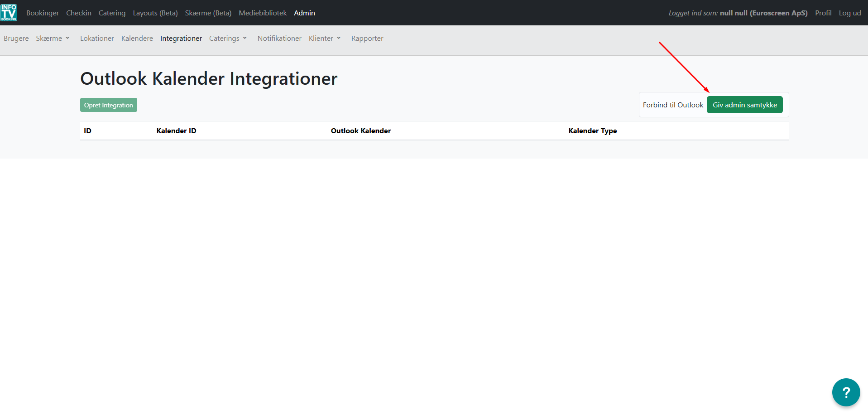
Task: Open the Notifikationer tab
Action: point(279,39)
